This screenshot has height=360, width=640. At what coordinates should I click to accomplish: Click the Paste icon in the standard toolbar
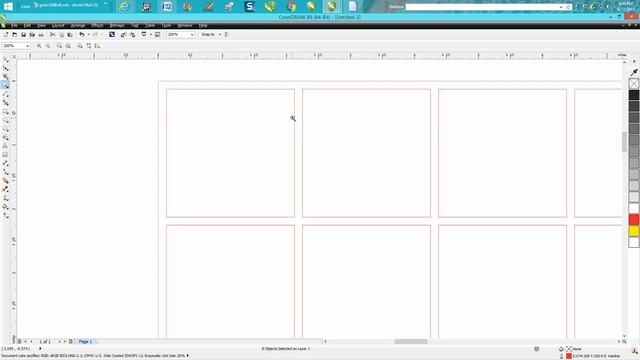coord(70,35)
